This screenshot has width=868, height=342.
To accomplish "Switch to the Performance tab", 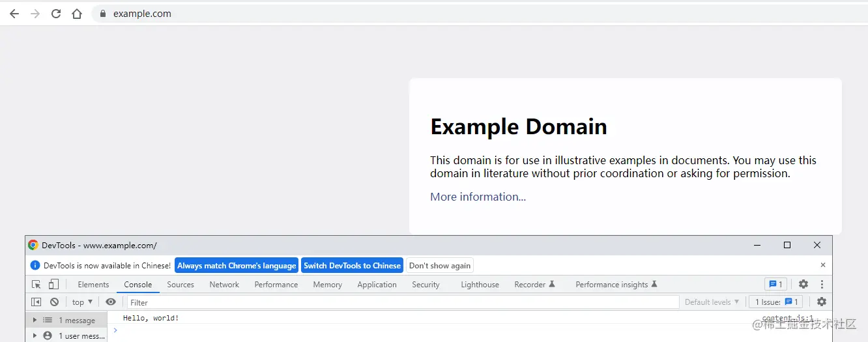I will pyautogui.click(x=276, y=285).
